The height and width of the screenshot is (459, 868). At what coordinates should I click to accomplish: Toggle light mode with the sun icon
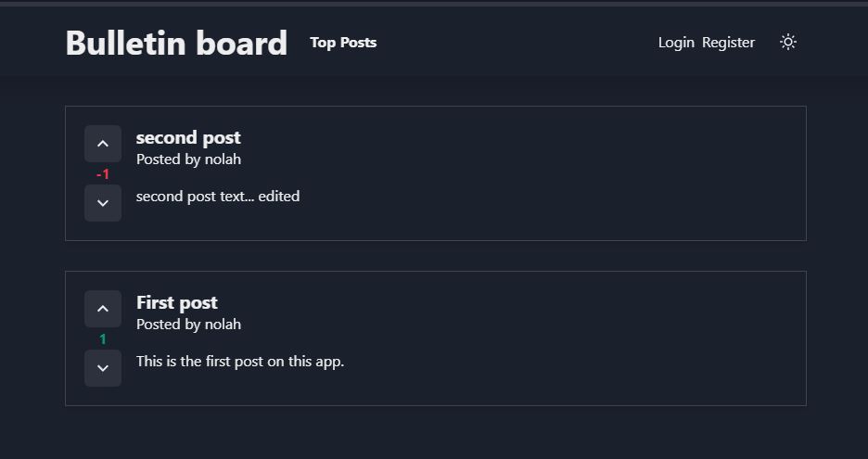pos(787,42)
